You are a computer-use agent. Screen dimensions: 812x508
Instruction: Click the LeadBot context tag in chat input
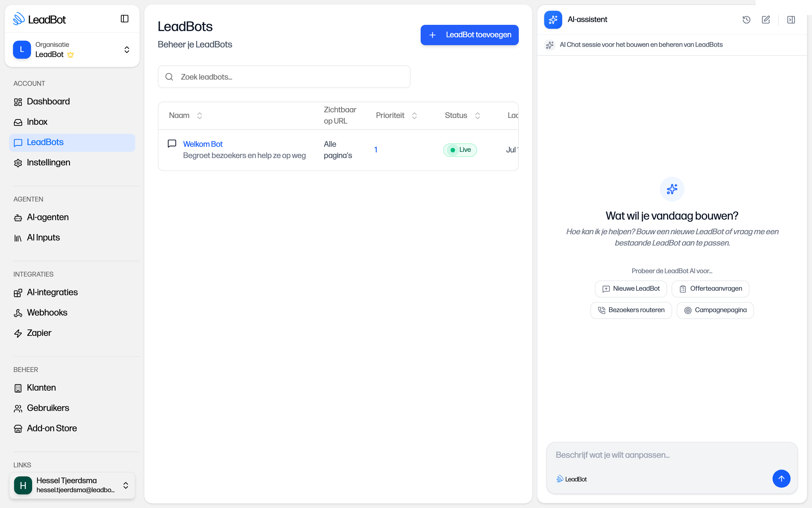572,479
